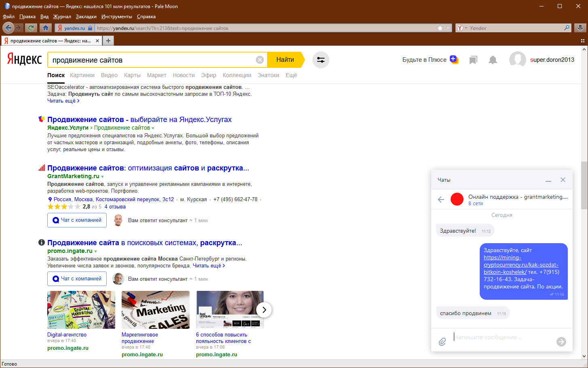Screen dimensions: 588x368
Task: Open the notifications bell icon
Action: (x=493, y=60)
